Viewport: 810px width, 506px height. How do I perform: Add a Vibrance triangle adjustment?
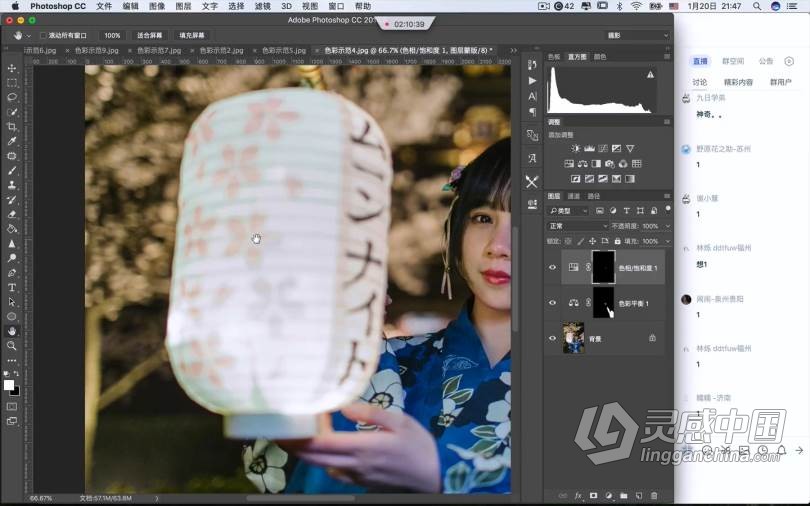630,149
